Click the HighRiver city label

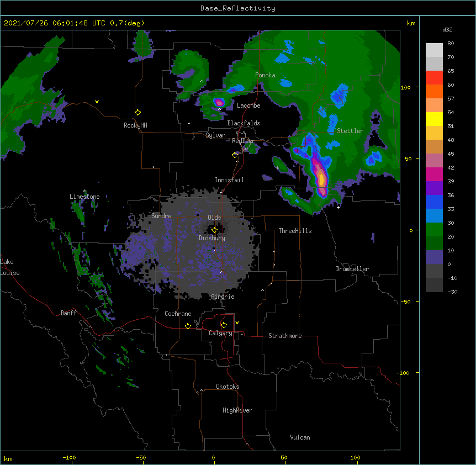coord(237,410)
